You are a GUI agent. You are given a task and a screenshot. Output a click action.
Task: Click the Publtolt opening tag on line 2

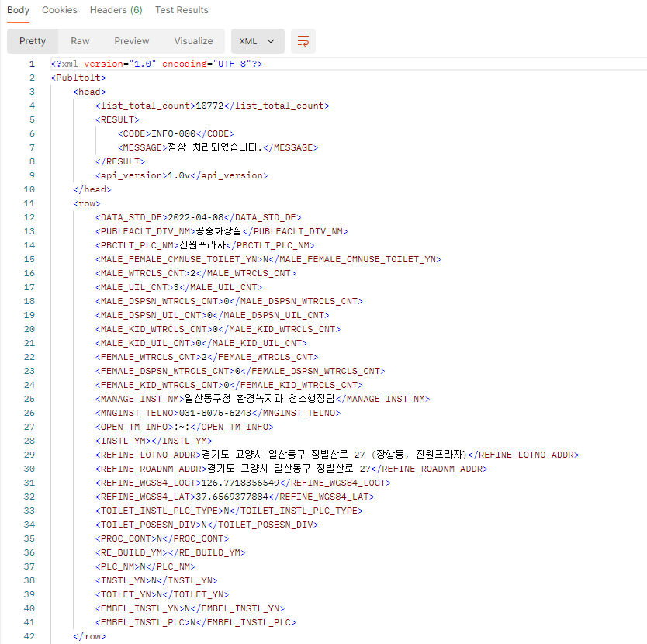point(78,78)
